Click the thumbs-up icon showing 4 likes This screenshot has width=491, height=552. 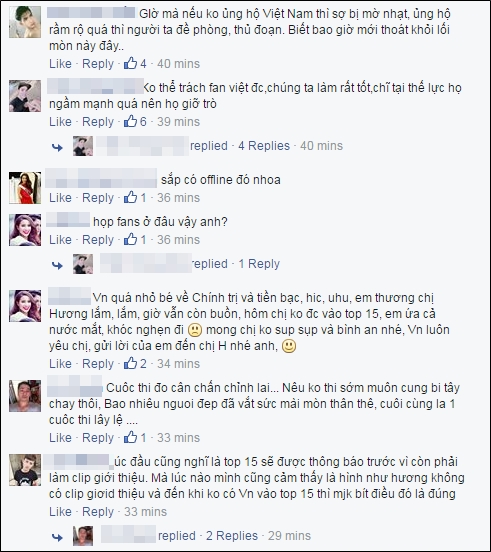130,63
